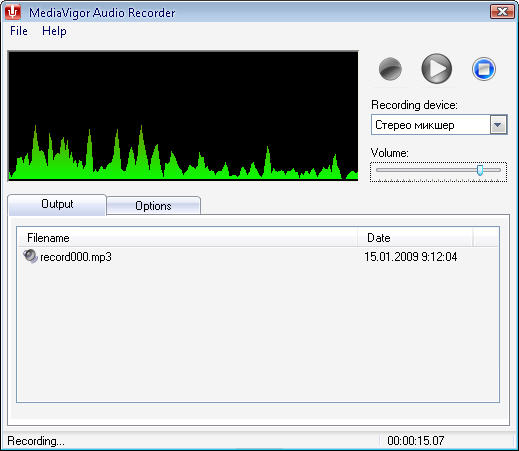This screenshot has width=519, height=451.
Task: Stop recording with the blue stop button
Action: pyautogui.click(x=484, y=69)
